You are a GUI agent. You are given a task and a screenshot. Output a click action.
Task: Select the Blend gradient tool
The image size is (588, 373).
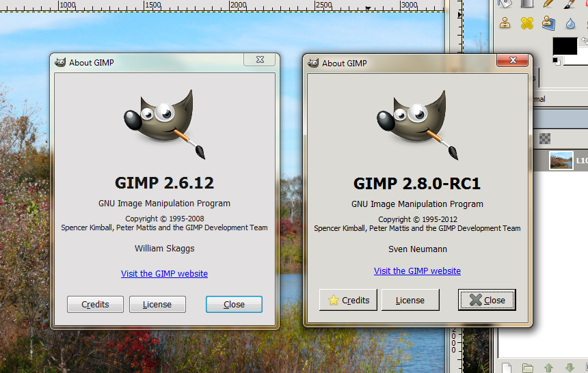pos(527,3)
